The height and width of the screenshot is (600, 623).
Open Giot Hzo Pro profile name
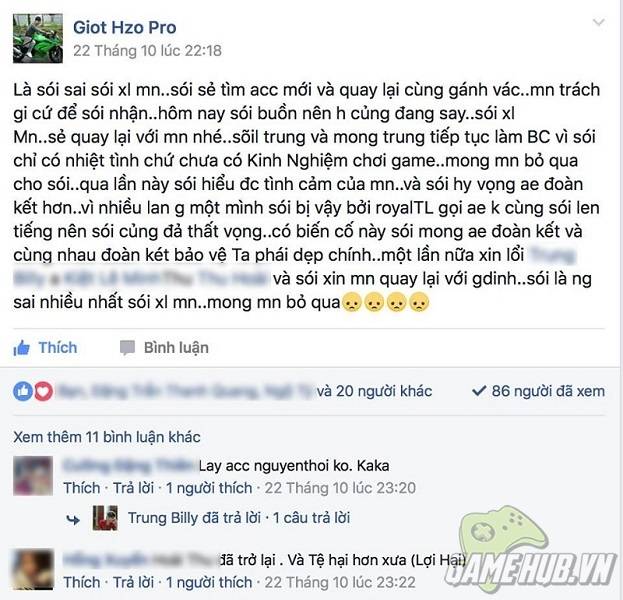(125, 27)
